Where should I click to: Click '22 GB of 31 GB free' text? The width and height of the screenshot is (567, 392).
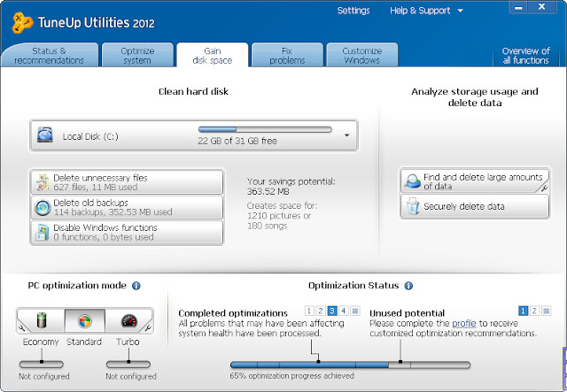click(x=237, y=141)
